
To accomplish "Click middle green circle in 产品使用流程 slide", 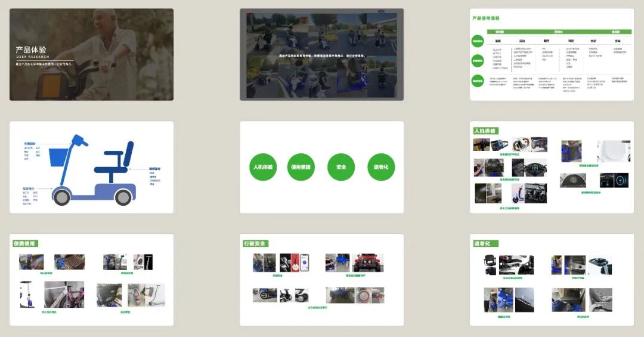I will point(477,61).
